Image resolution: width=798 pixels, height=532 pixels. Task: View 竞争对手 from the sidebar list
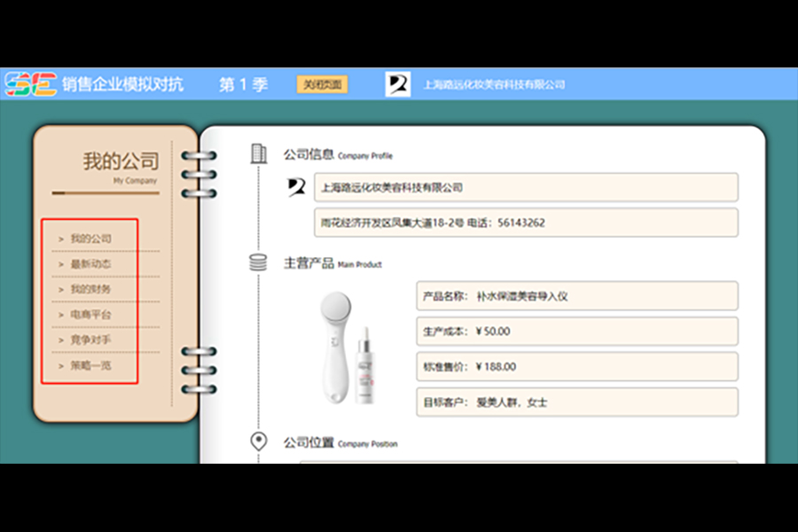(x=90, y=340)
